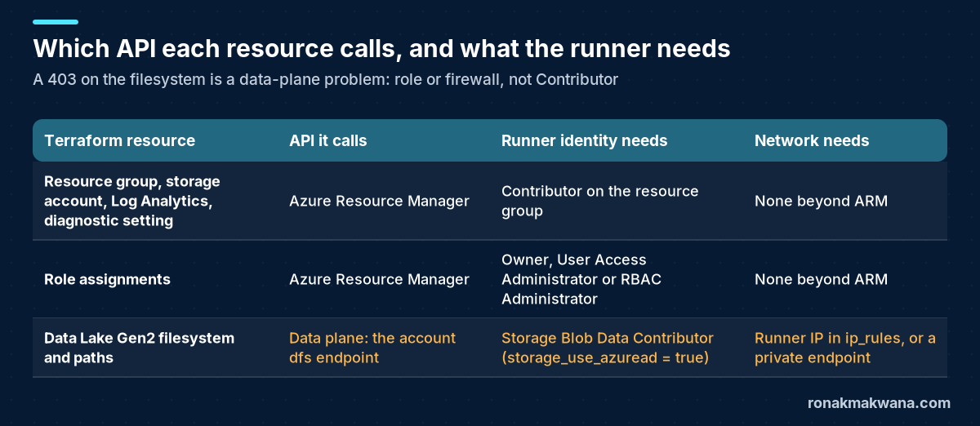Image resolution: width=980 pixels, height=426 pixels.
Task: Click the 'Storage Blob Data Contributor' cell
Action: point(608,348)
